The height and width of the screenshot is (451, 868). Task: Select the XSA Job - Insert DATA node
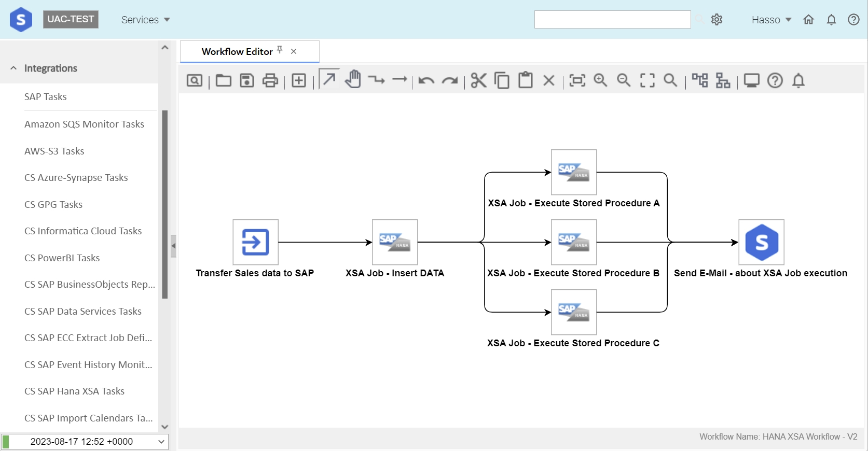395,242
